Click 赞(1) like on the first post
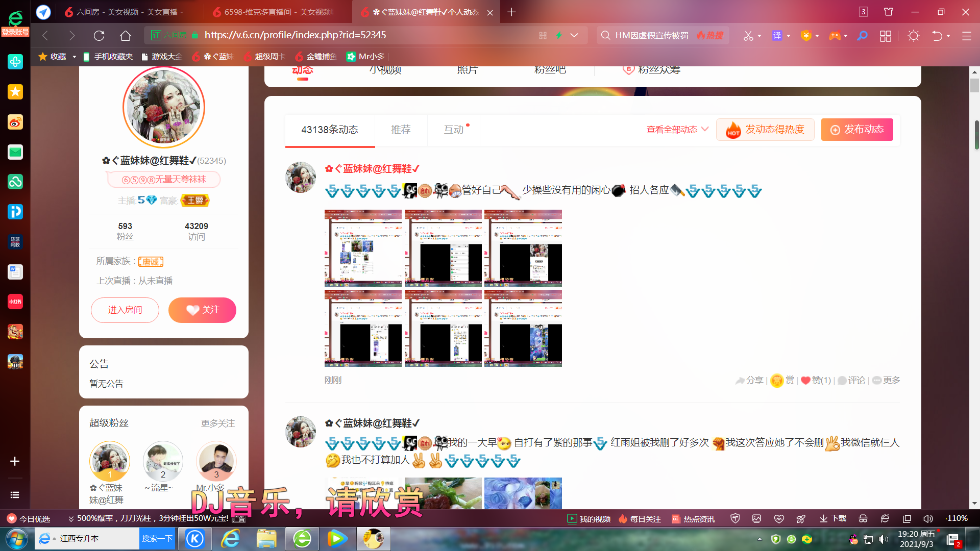 pyautogui.click(x=816, y=380)
